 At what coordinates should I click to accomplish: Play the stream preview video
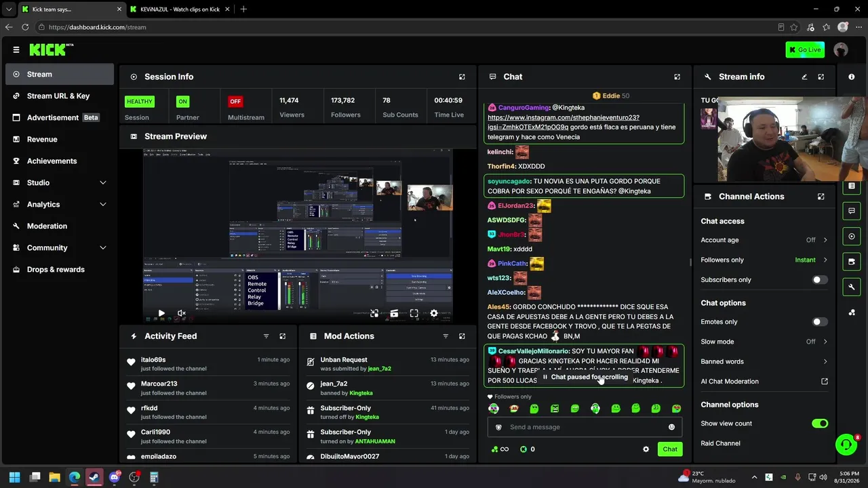(x=161, y=314)
